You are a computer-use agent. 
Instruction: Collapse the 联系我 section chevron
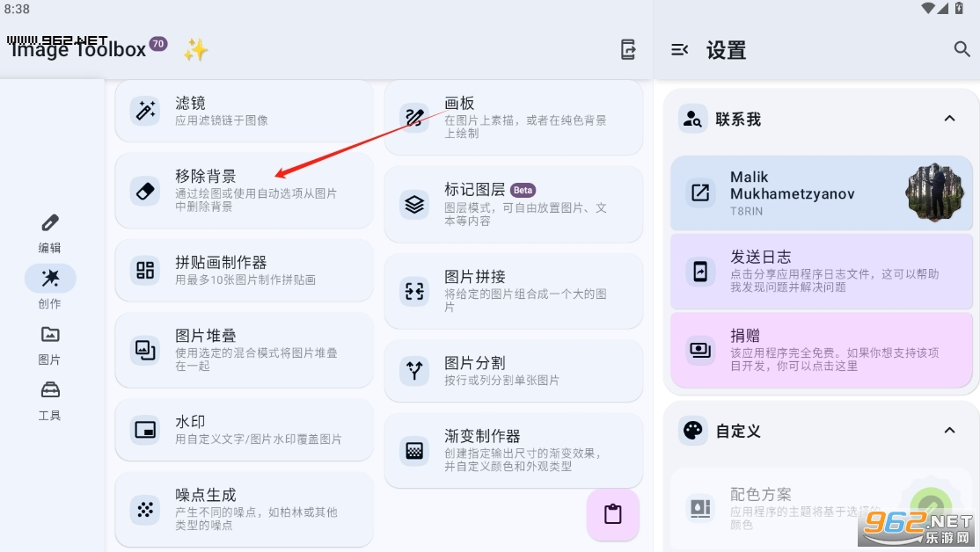click(949, 119)
